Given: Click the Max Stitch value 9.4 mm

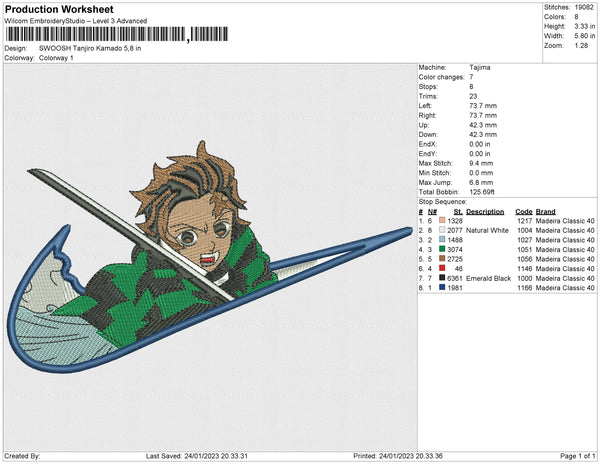Looking at the screenshot, I should pyautogui.click(x=481, y=163).
